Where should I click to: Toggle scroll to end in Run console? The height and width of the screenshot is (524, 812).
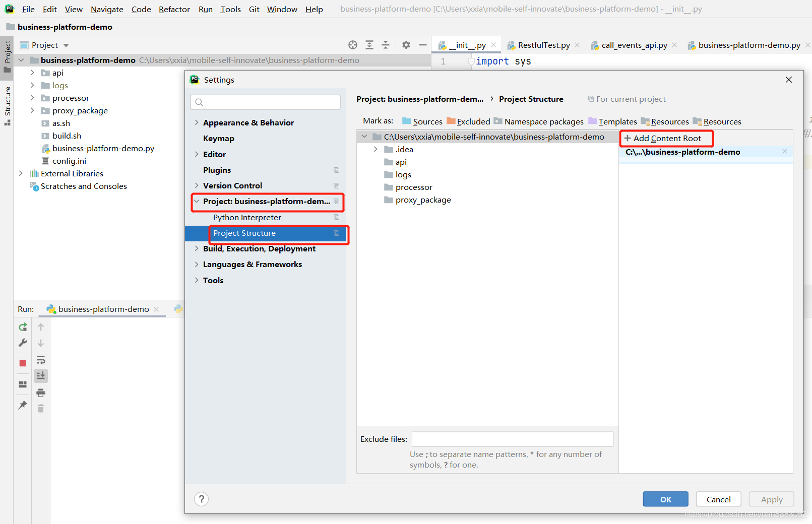click(41, 375)
